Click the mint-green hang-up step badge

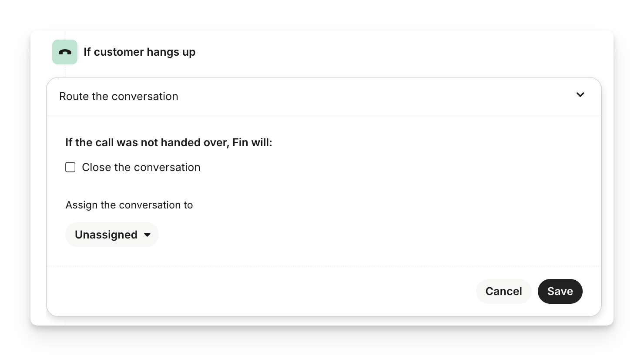click(x=65, y=52)
